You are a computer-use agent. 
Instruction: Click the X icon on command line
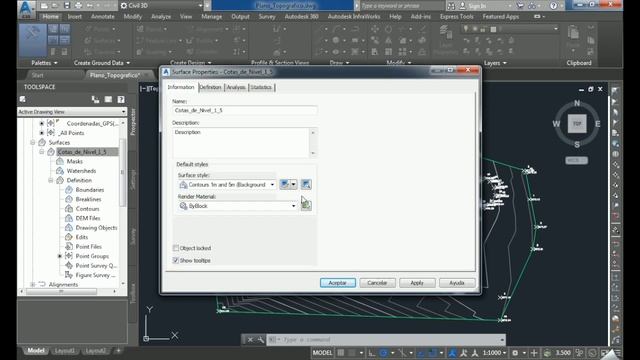(x=250, y=340)
